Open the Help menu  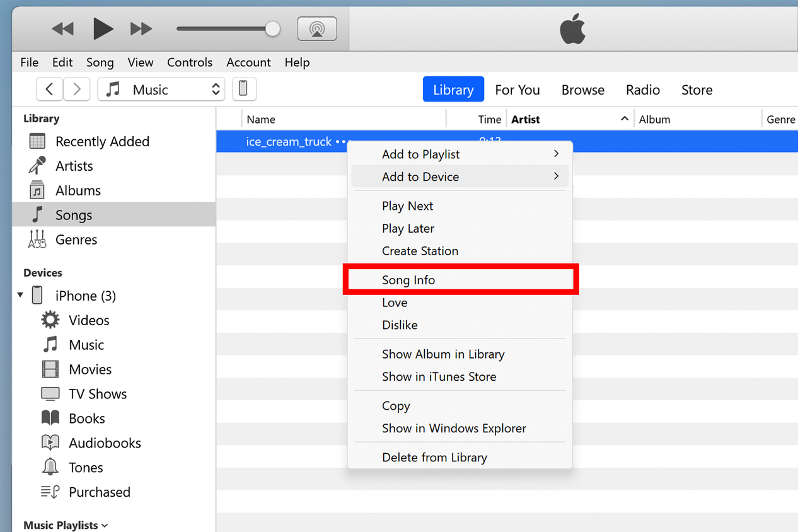pos(297,62)
